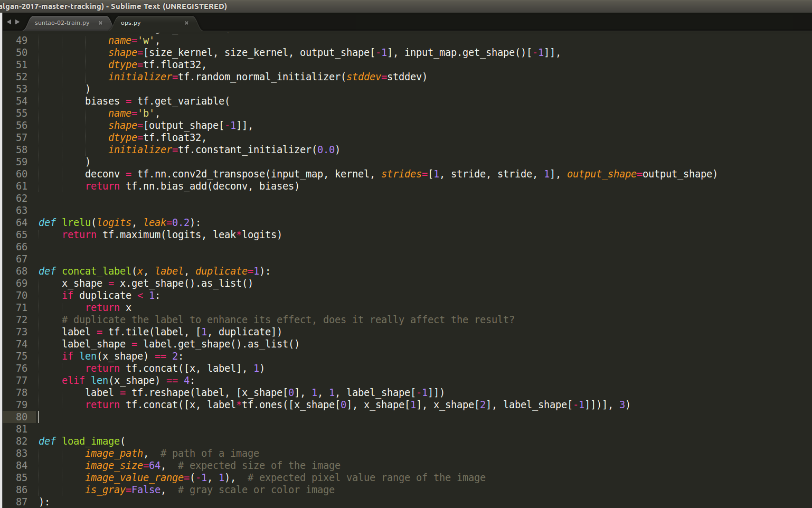This screenshot has height=508, width=812.
Task: Click on 'is_gray=False' parameter
Action: (x=123, y=490)
